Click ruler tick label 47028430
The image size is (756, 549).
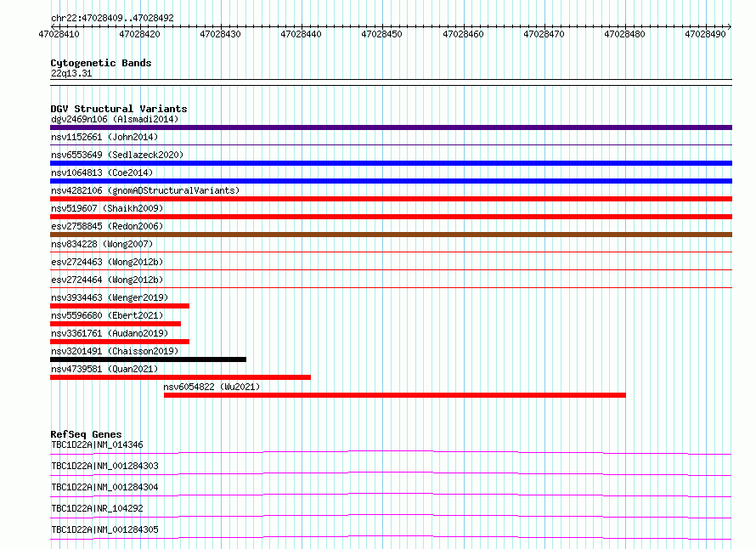point(220,34)
